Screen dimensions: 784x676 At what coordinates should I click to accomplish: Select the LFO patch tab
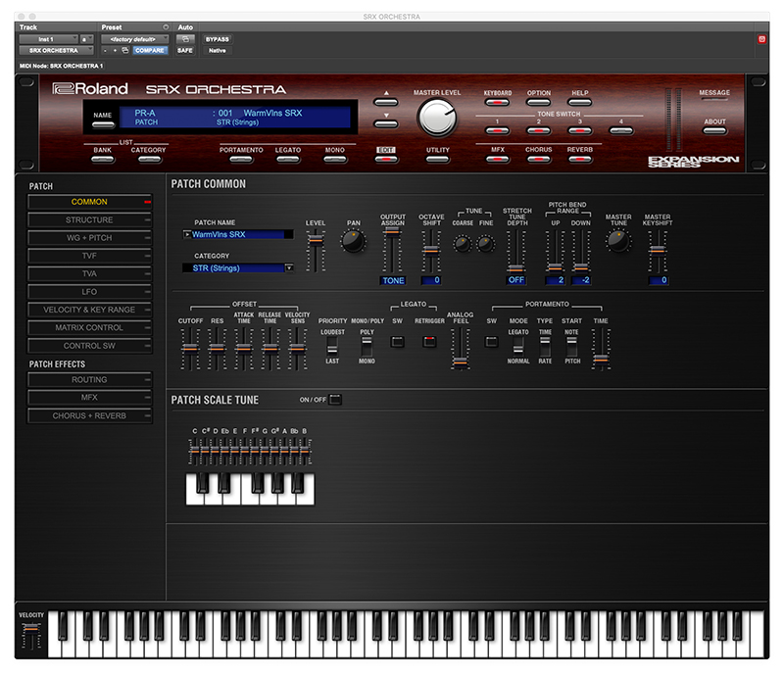tap(89, 292)
